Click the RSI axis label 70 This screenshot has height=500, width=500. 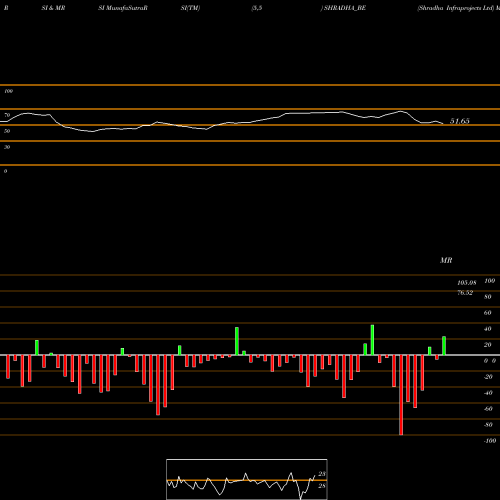coord(7,115)
